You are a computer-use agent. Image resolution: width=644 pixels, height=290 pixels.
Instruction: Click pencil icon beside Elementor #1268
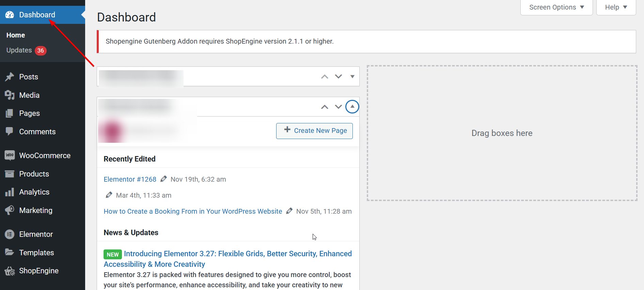point(163,179)
